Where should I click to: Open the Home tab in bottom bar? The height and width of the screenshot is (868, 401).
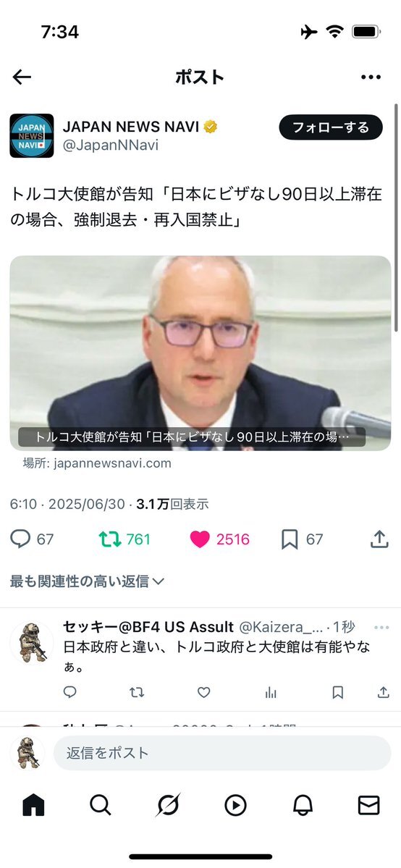point(33,805)
